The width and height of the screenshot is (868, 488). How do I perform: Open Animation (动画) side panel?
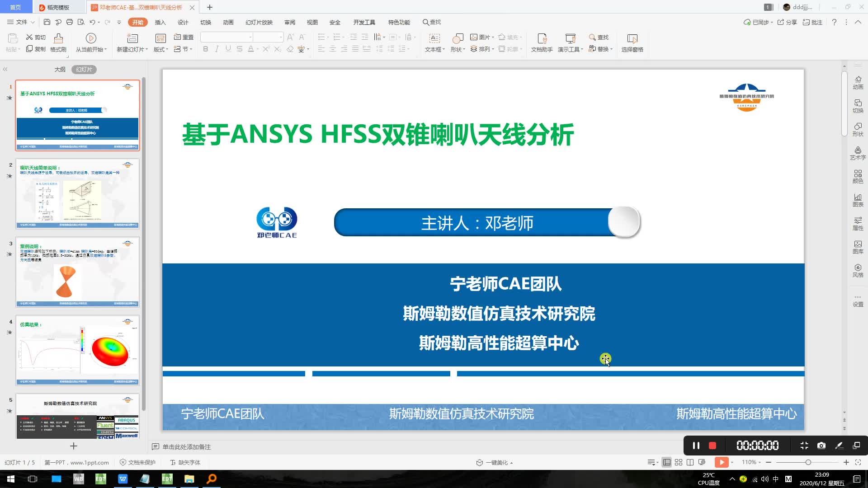[858, 83]
